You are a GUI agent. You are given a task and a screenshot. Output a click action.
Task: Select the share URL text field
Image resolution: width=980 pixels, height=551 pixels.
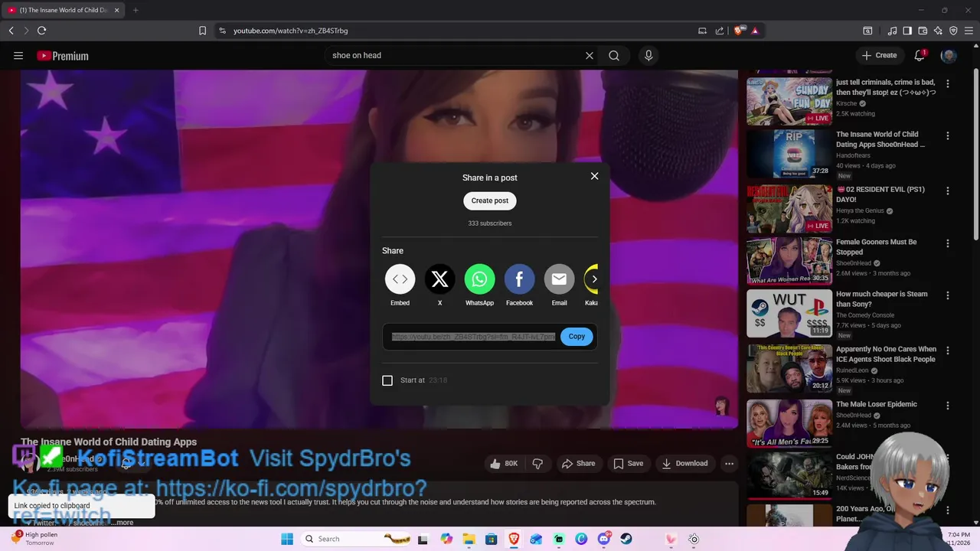coord(473,337)
